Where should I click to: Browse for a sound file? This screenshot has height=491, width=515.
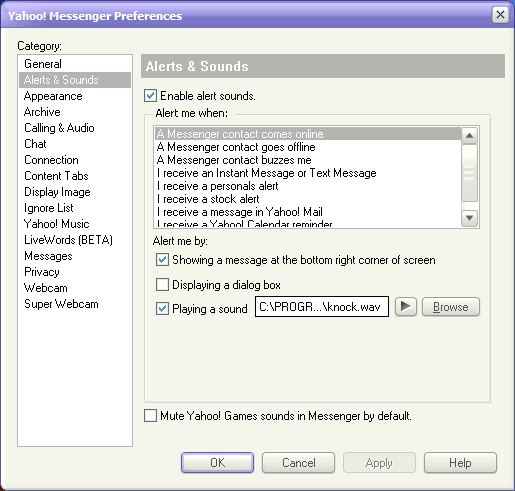point(451,307)
